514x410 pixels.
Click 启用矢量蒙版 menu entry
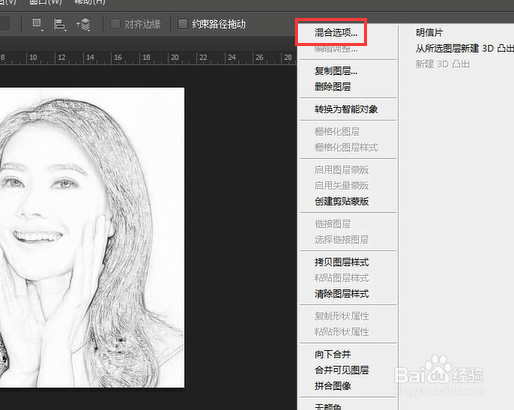pos(341,186)
